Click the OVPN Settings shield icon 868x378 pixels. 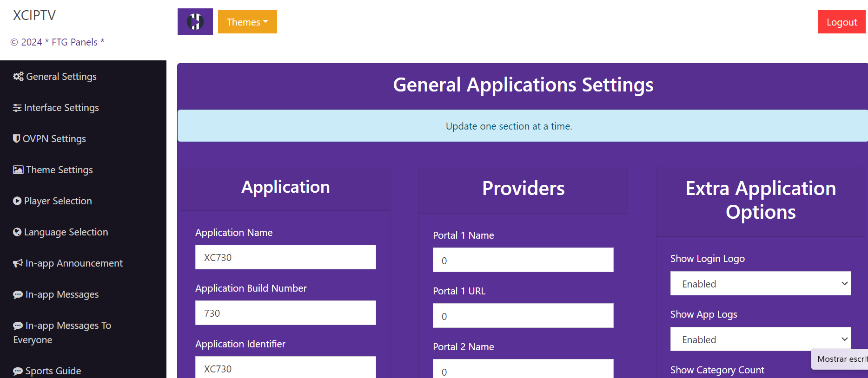pyautogui.click(x=16, y=138)
